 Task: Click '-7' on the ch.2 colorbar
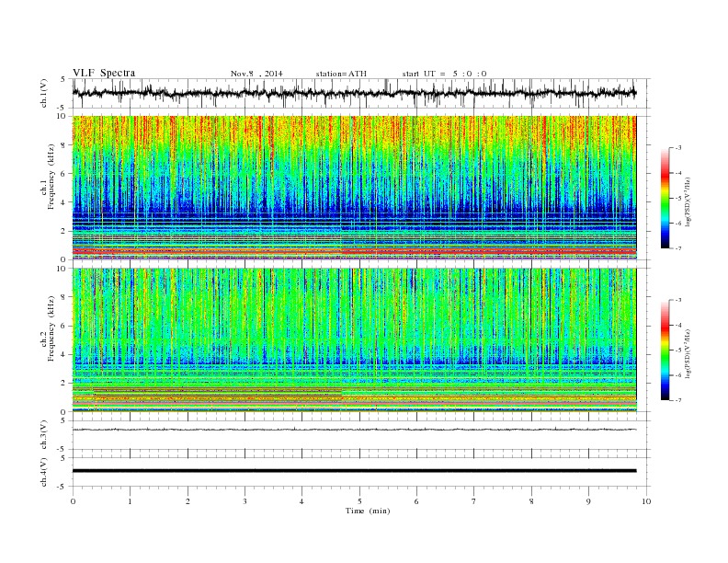pos(677,400)
